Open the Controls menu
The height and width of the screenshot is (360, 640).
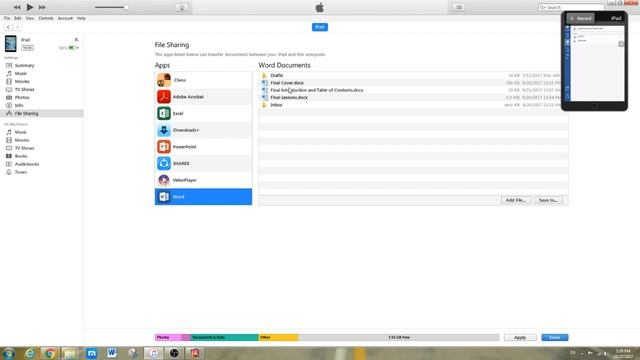46,18
